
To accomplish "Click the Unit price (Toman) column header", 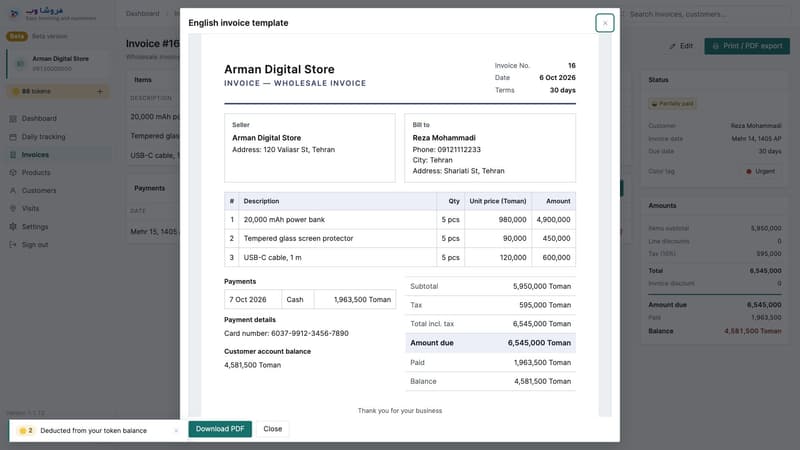I will click(498, 201).
